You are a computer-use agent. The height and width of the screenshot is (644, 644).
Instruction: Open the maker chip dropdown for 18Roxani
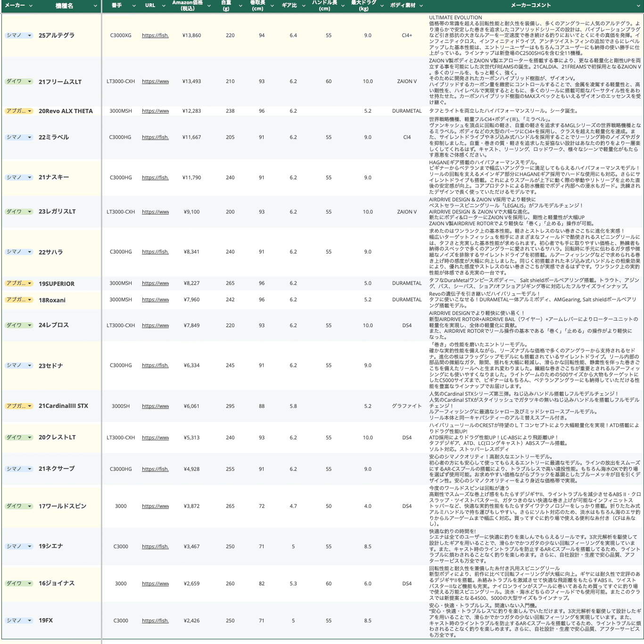pyautogui.click(x=30, y=300)
